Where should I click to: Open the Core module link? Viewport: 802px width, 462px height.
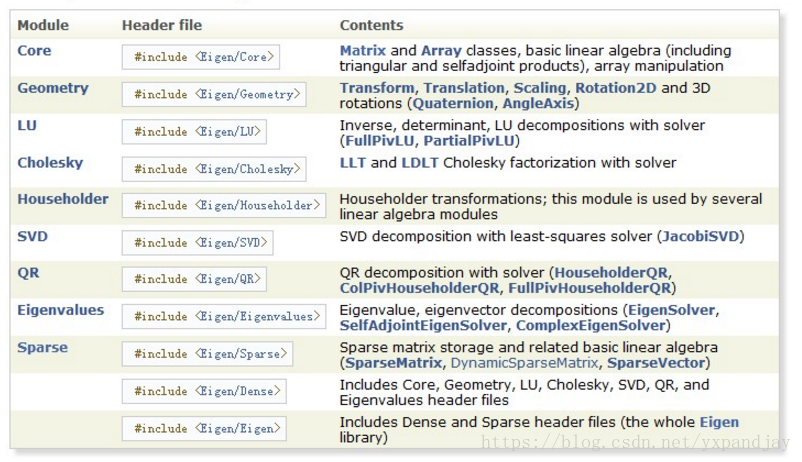(34, 51)
